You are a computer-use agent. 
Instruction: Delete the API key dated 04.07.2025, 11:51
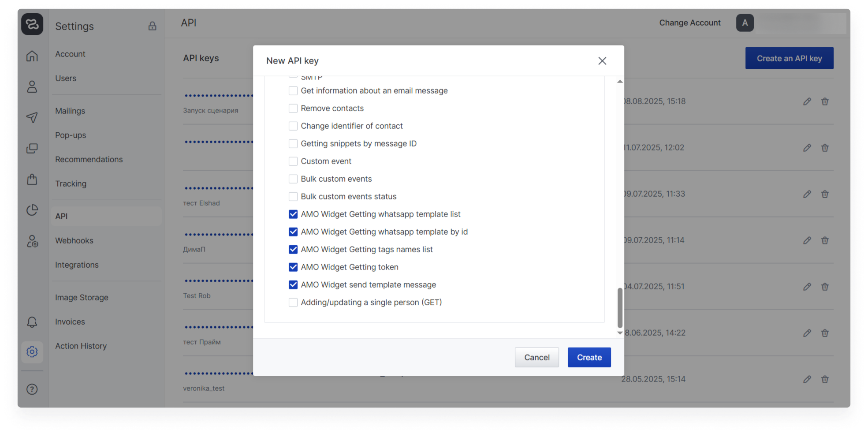825,287
